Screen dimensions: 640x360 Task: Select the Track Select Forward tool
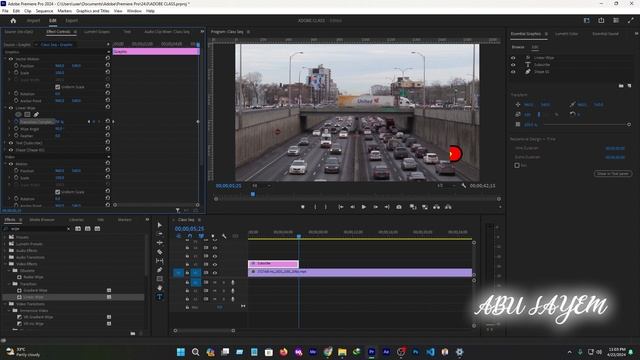point(160,234)
